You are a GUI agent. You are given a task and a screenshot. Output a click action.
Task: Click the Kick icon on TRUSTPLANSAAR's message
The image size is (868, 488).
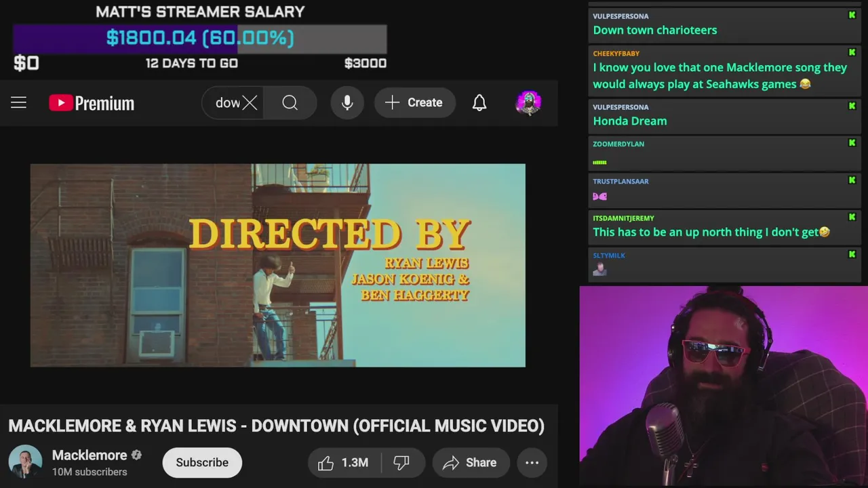click(x=852, y=180)
